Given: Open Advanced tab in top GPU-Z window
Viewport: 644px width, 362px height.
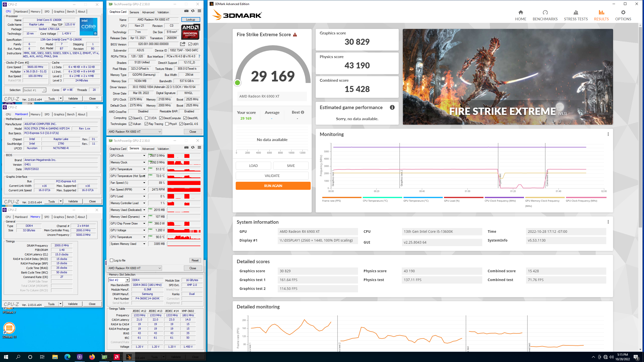Looking at the screenshot, I should coord(148,12).
